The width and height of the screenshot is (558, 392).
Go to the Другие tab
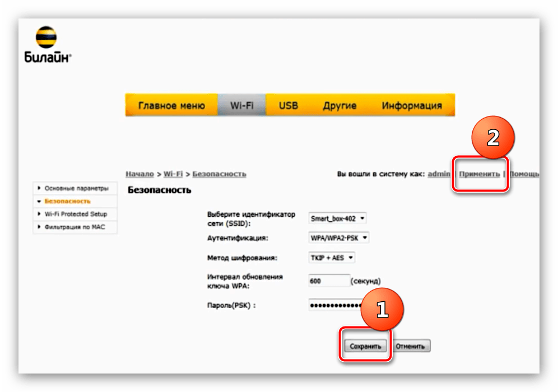tap(340, 105)
